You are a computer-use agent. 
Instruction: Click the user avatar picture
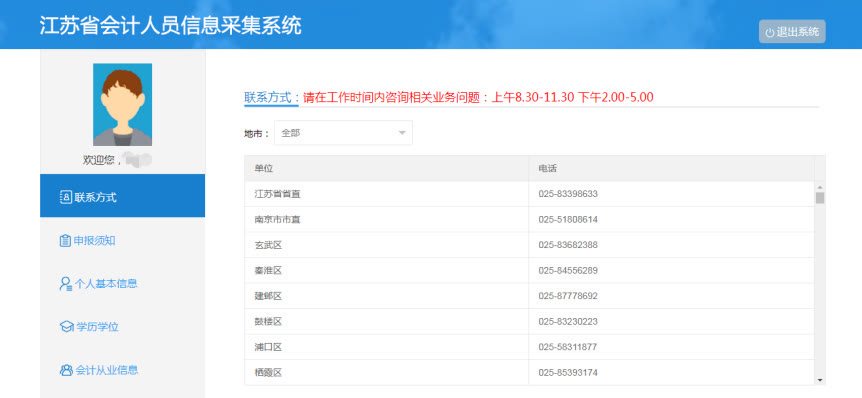[123, 104]
